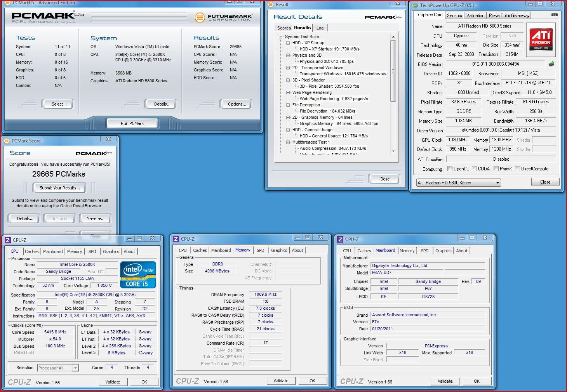This screenshot has height=392, width=567.
Task: Collapse the File Decryption node
Action: [288, 105]
